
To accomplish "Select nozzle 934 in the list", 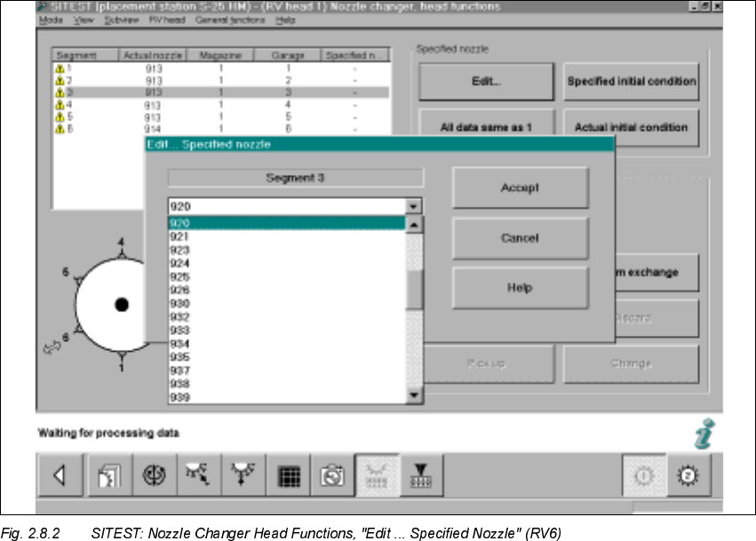I will [x=287, y=344].
